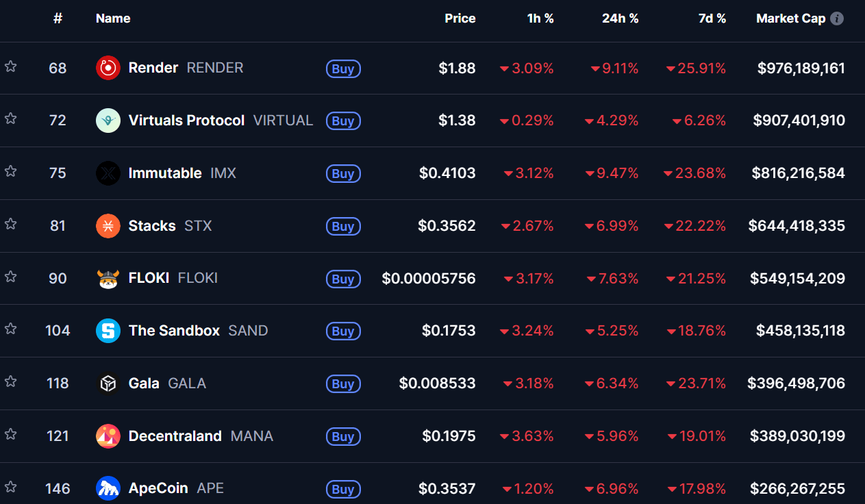Click the Buy button next to Gala
Screen dimensions: 865x504
click(343, 384)
